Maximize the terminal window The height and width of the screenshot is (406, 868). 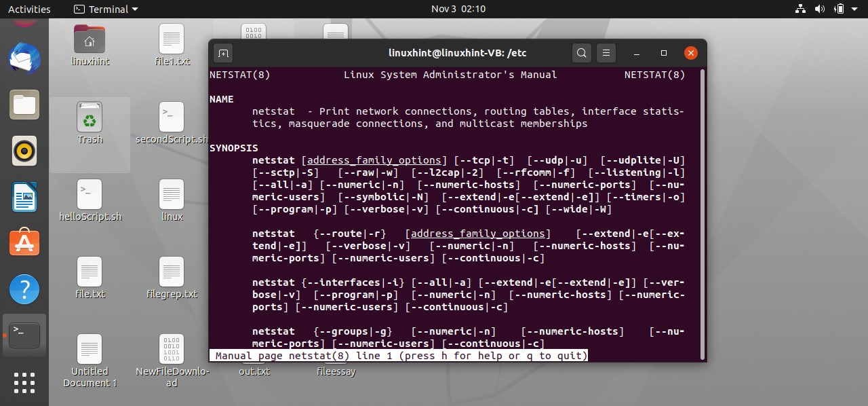(664, 53)
